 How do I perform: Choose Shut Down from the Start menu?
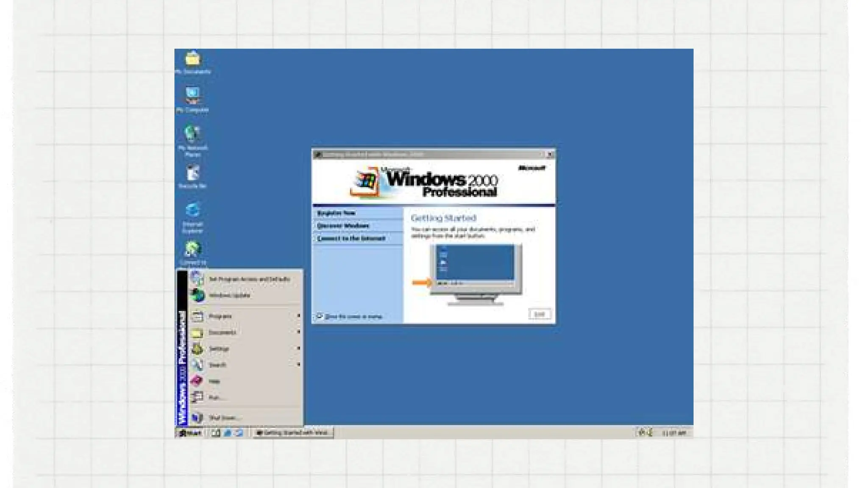point(223,418)
